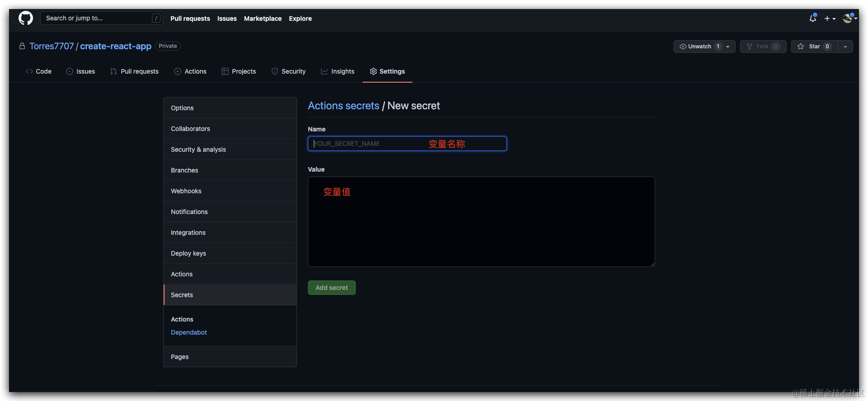Switch to the repository Pull requests tab

coord(134,71)
